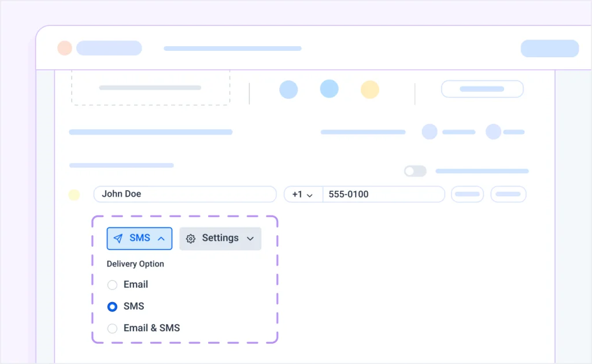
Task: Click the navigation button in top-right header
Action: click(x=549, y=48)
